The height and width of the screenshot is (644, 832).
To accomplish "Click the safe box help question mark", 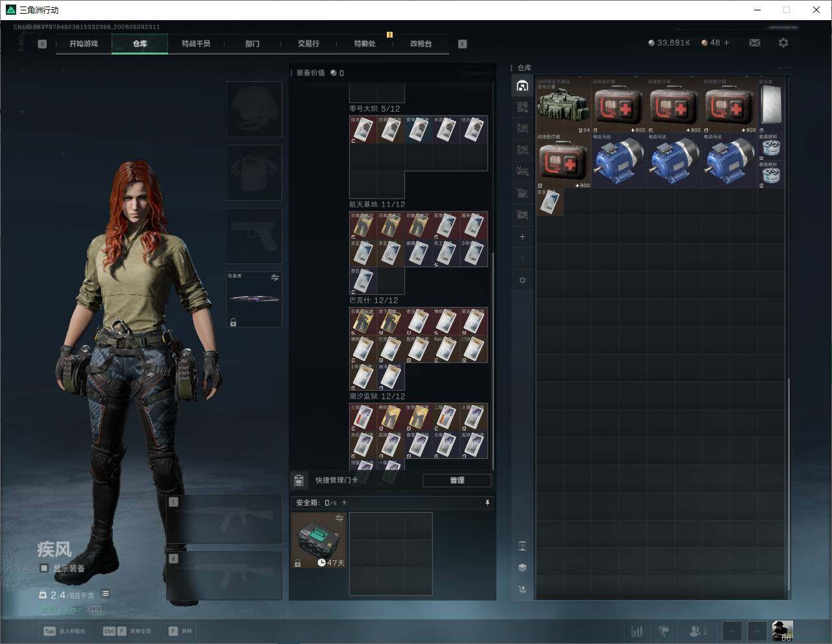I will 344,503.
